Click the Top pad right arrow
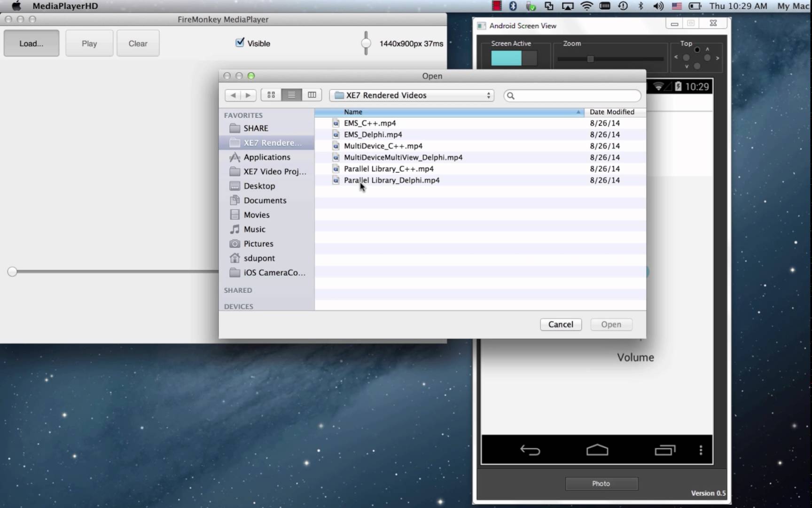 point(718,58)
